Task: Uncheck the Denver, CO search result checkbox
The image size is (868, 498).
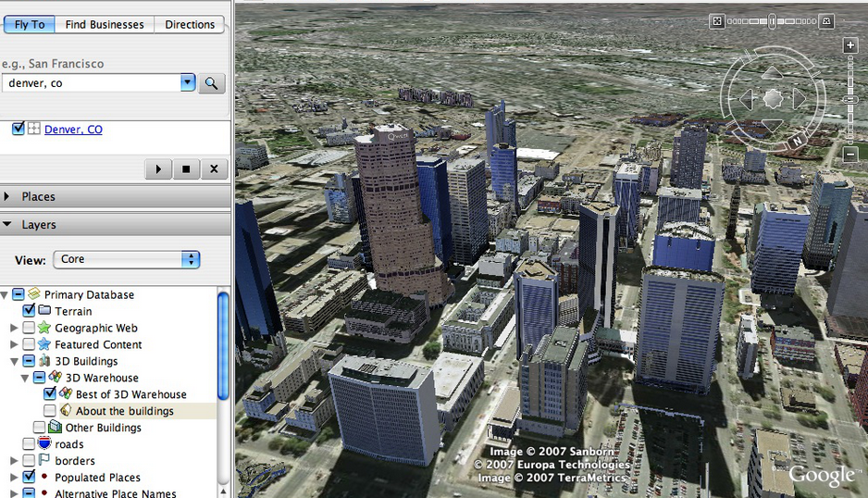Action: [x=19, y=129]
